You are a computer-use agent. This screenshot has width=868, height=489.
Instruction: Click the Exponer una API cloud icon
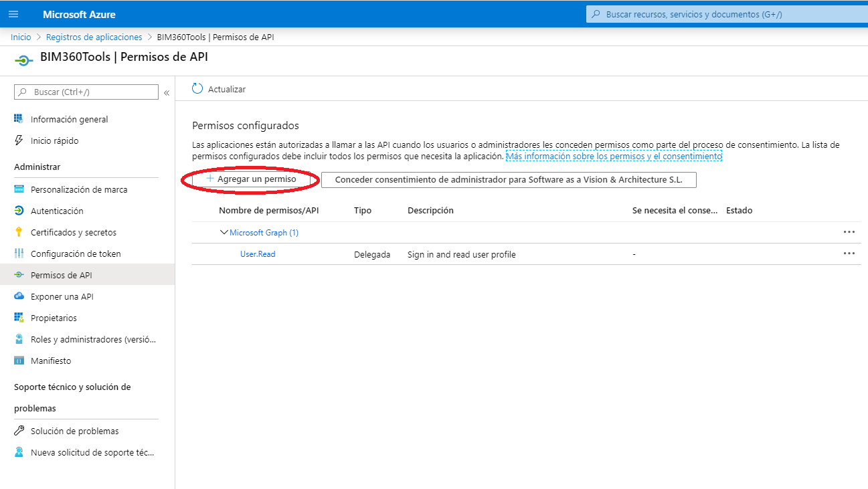[19, 296]
